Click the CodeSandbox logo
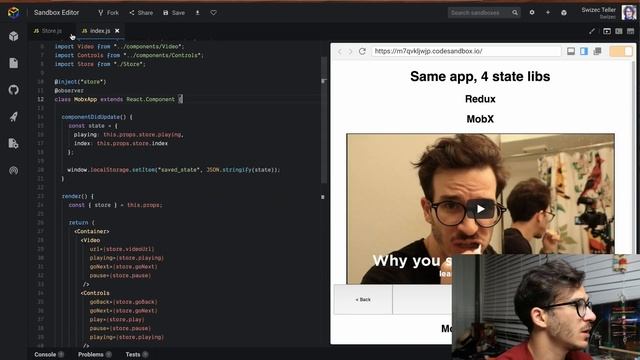640x360 pixels. 13,13
